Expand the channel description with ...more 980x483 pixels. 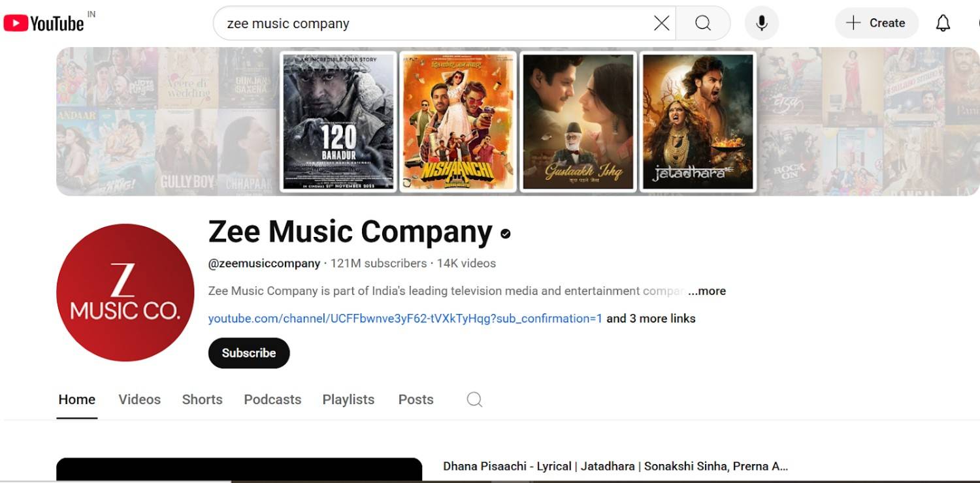click(706, 291)
